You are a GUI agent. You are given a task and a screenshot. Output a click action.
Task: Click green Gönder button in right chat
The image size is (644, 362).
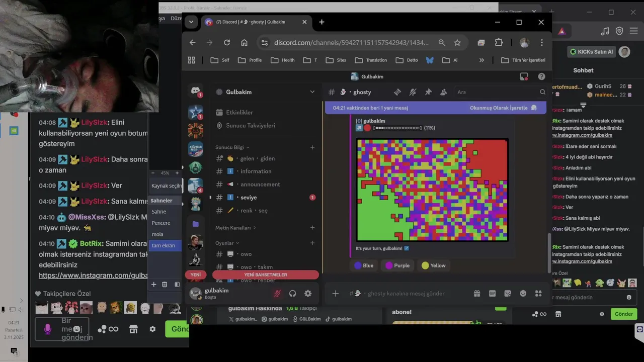point(624,314)
